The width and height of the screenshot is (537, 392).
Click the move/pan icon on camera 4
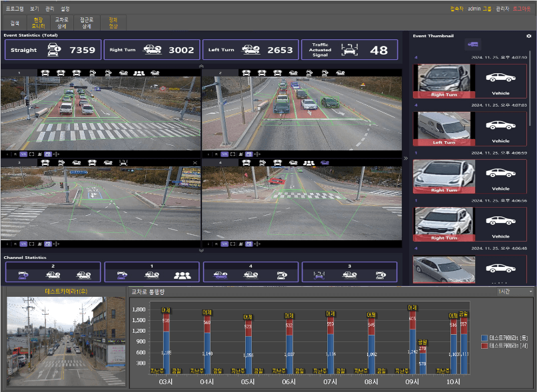[258, 244]
